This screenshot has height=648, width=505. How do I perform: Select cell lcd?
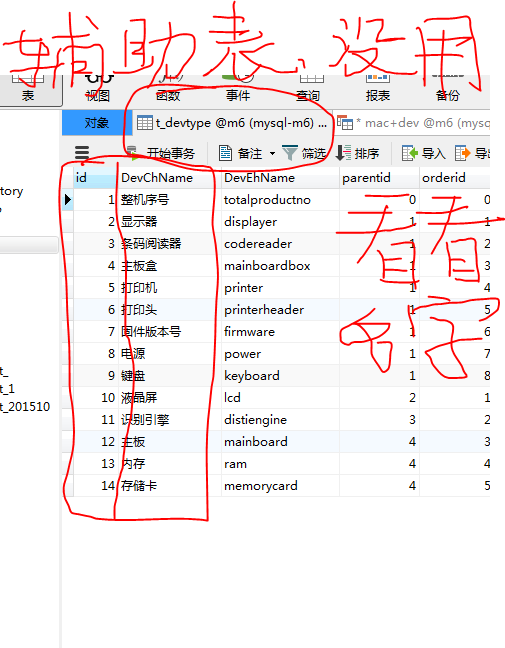coord(280,398)
